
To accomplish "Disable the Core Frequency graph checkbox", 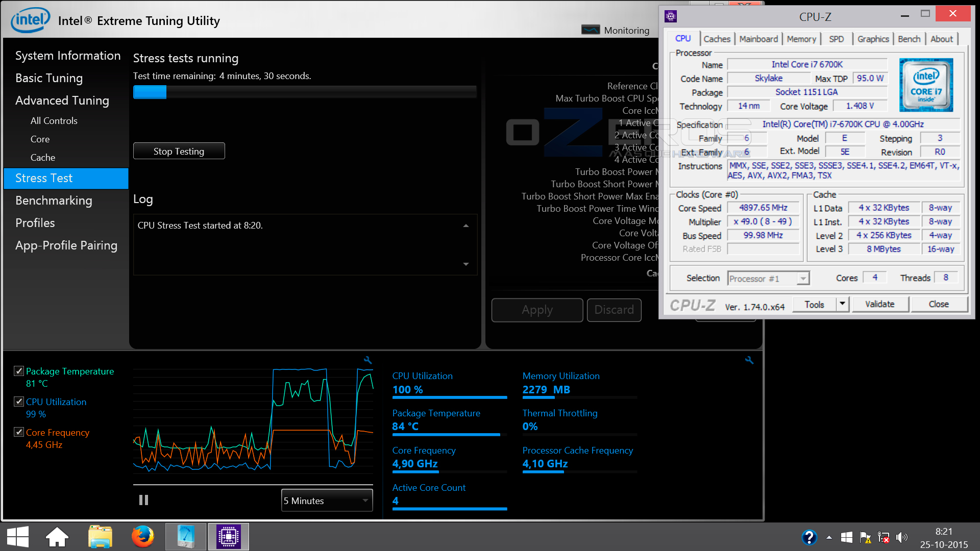I will 19,432.
